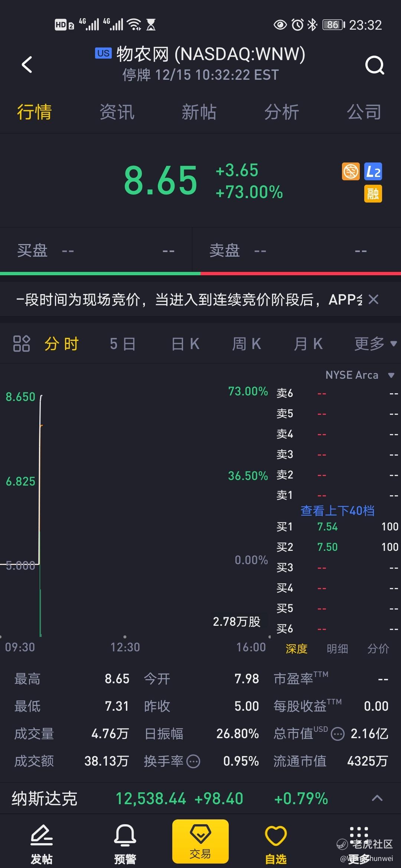Select 周K weekly candlestick chart
Screen dimensions: 401x868
pos(247,344)
